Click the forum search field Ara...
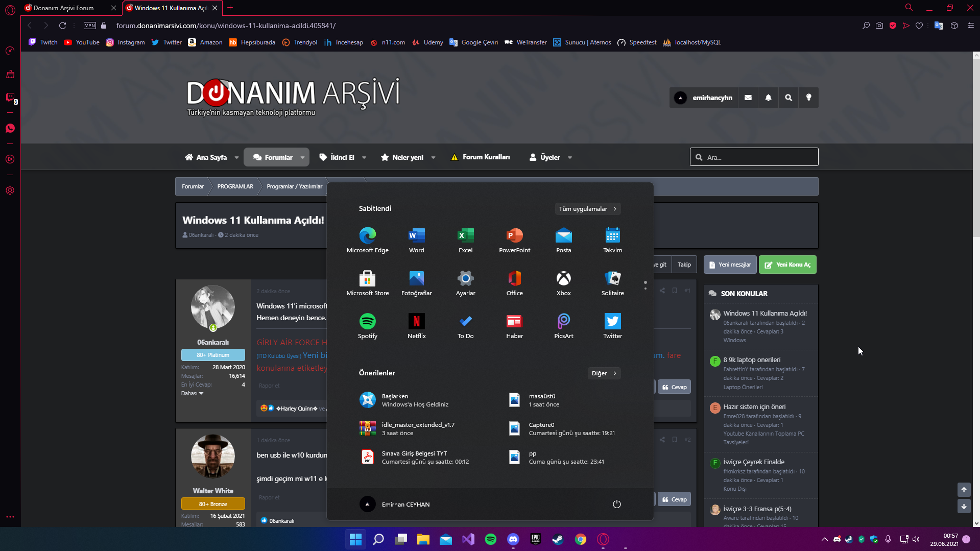This screenshot has width=980, height=551. [754, 157]
